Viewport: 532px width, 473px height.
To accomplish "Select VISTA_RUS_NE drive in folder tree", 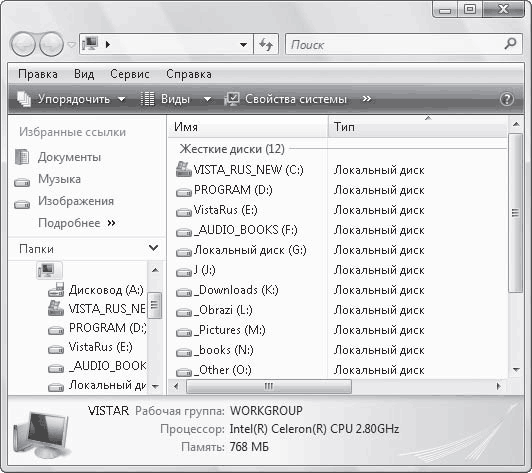I will 97,308.
